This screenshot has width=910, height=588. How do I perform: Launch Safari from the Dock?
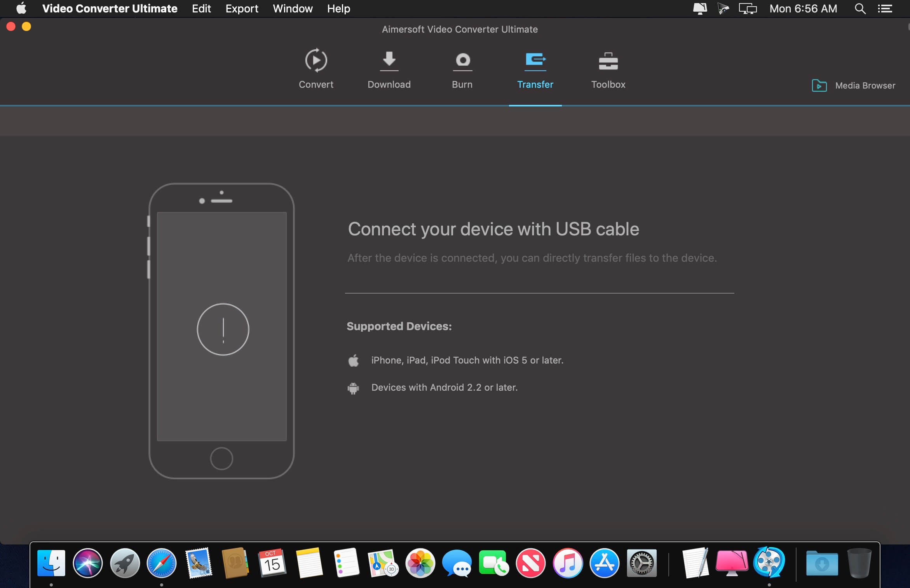[x=162, y=564]
